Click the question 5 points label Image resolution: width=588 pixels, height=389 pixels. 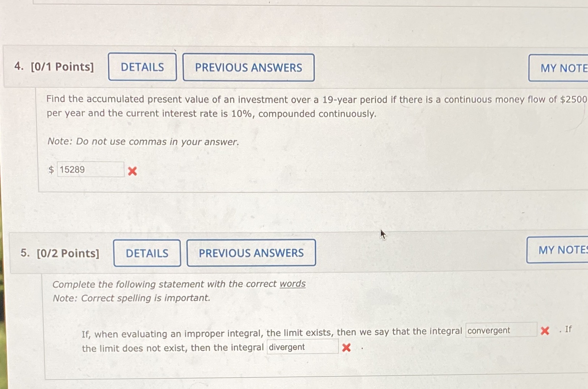[x=68, y=253]
